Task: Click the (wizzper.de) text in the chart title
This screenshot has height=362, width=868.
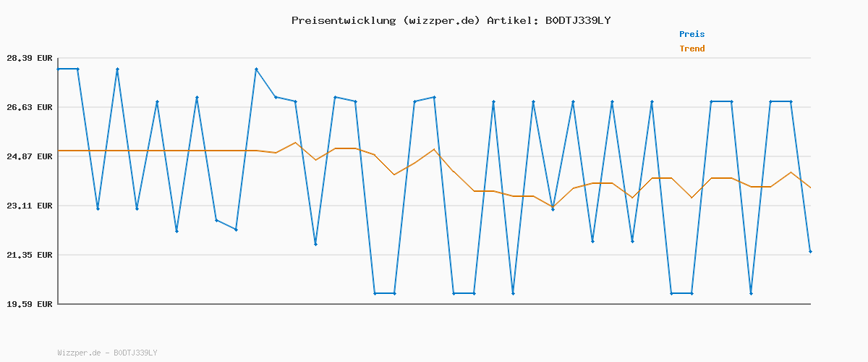Action: pyautogui.click(x=441, y=20)
